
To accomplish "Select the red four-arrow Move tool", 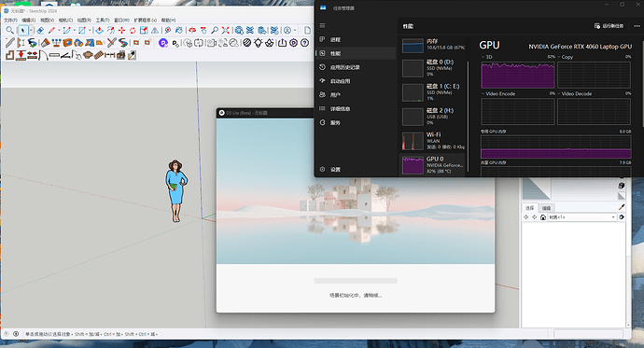I will click(x=121, y=31).
